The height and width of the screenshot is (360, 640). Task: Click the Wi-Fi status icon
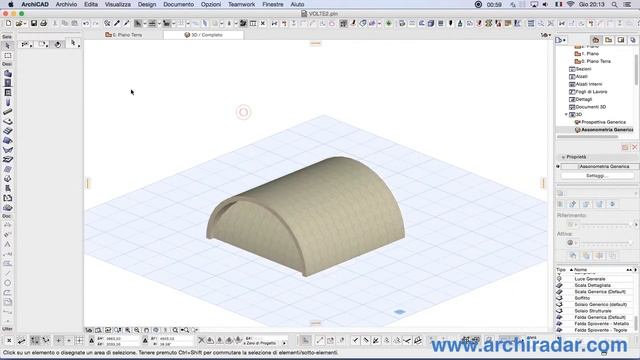tap(571, 4)
